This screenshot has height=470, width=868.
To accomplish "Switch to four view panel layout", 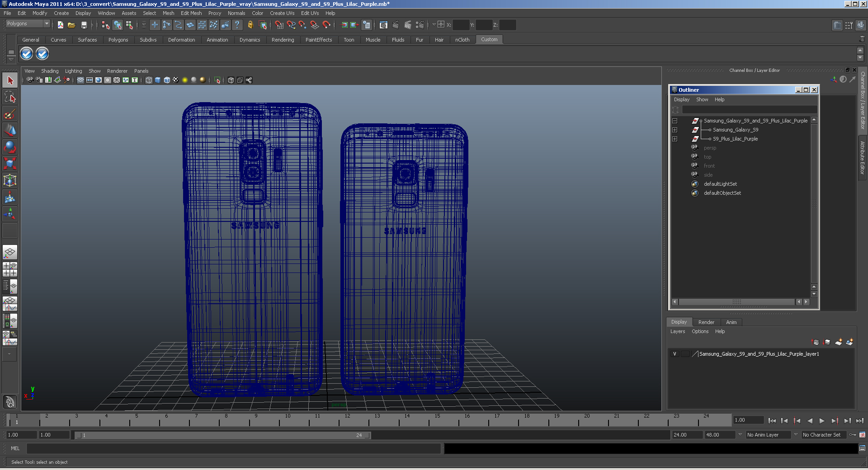I will 10,269.
